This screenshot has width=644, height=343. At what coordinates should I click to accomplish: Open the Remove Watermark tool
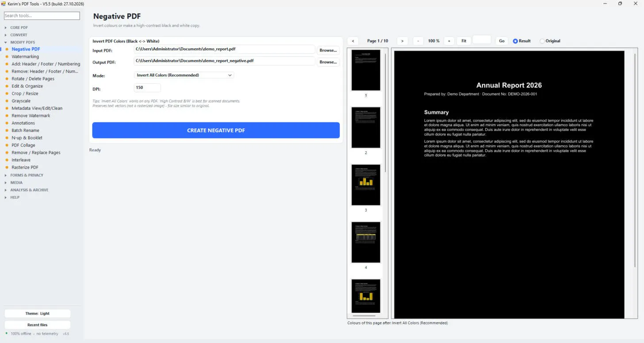click(31, 116)
